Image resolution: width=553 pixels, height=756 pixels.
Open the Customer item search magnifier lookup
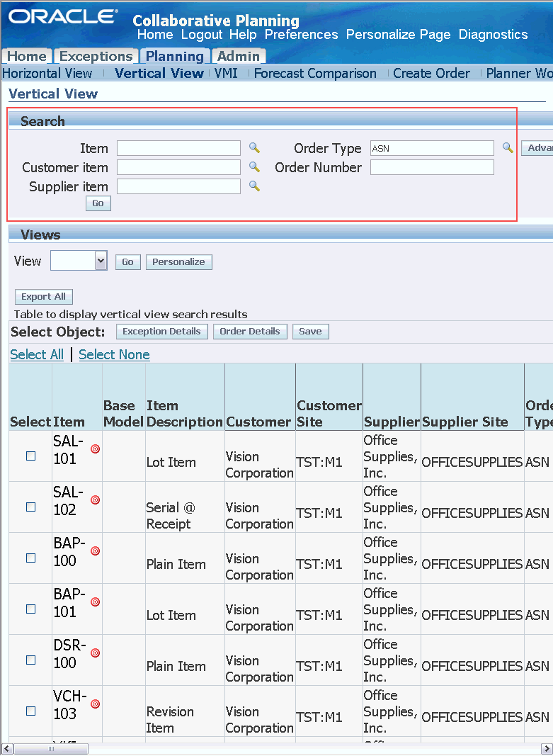(254, 167)
